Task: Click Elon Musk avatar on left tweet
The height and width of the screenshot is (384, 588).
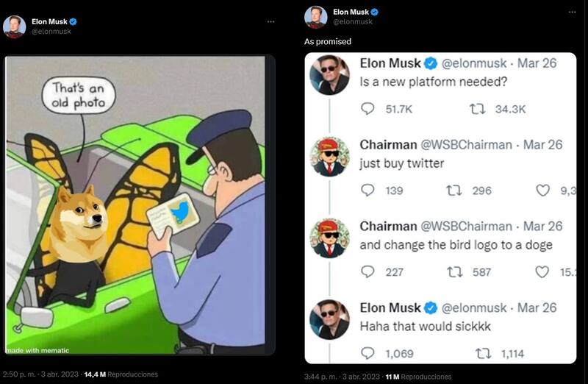Action: pyautogui.click(x=14, y=26)
